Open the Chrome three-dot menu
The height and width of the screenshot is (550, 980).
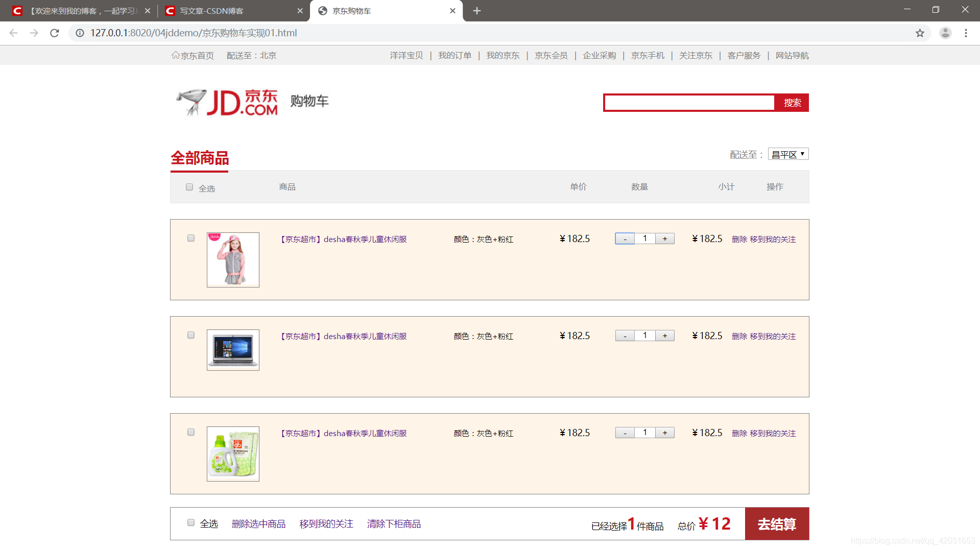click(966, 33)
